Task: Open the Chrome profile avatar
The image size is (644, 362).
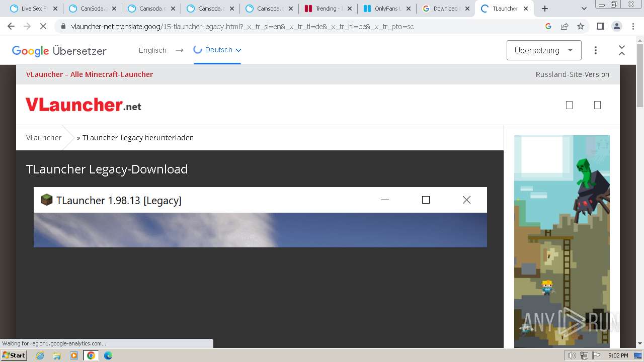Action: [616, 26]
